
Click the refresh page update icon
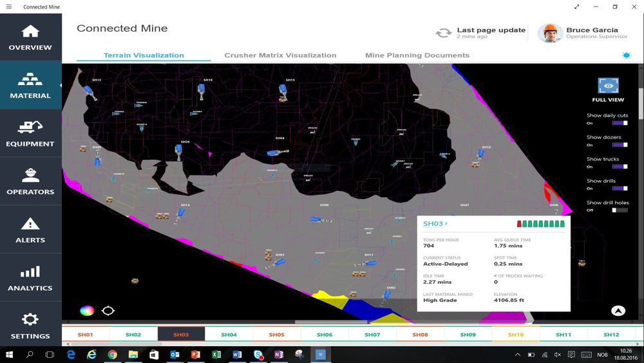[x=444, y=33]
